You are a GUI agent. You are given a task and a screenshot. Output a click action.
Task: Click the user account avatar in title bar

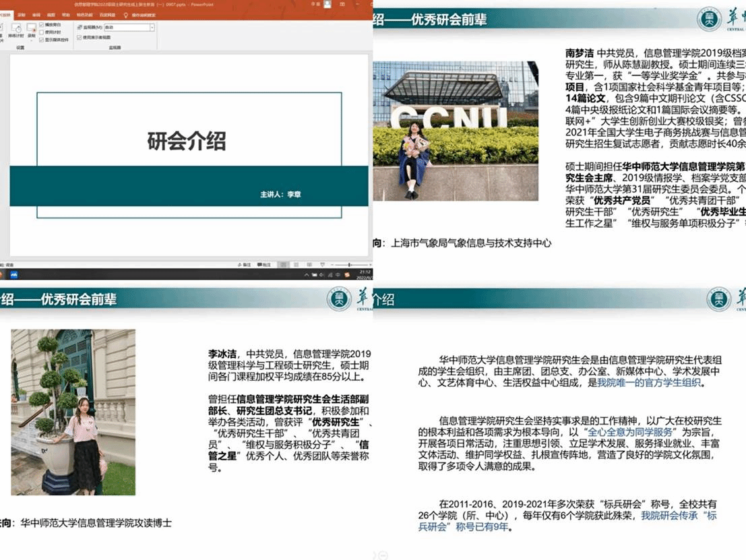pyautogui.click(x=327, y=4)
